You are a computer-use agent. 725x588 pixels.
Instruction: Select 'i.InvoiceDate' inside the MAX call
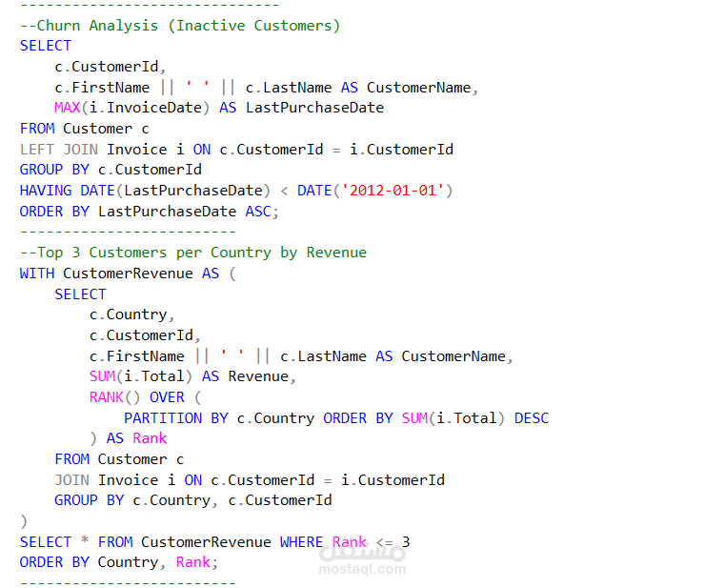[146, 108]
